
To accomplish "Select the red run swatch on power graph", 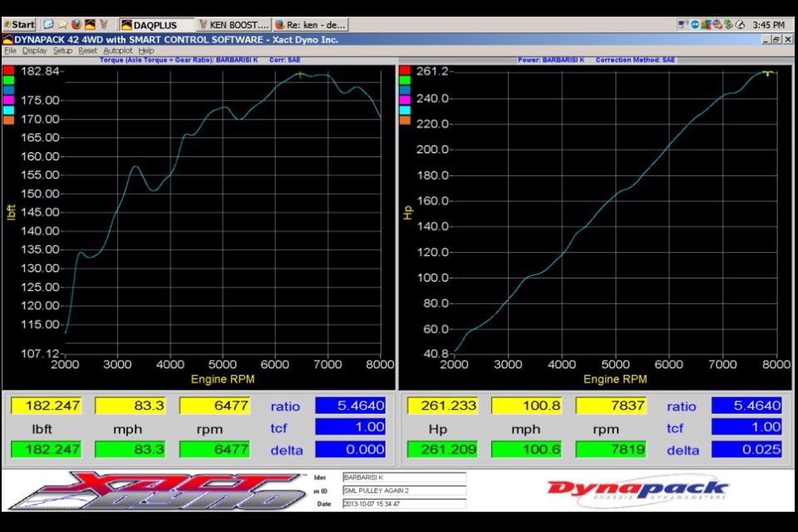I will (405, 71).
